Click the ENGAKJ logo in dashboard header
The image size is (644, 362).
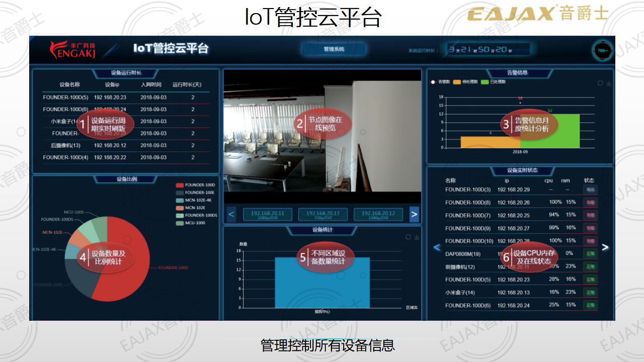72,50
